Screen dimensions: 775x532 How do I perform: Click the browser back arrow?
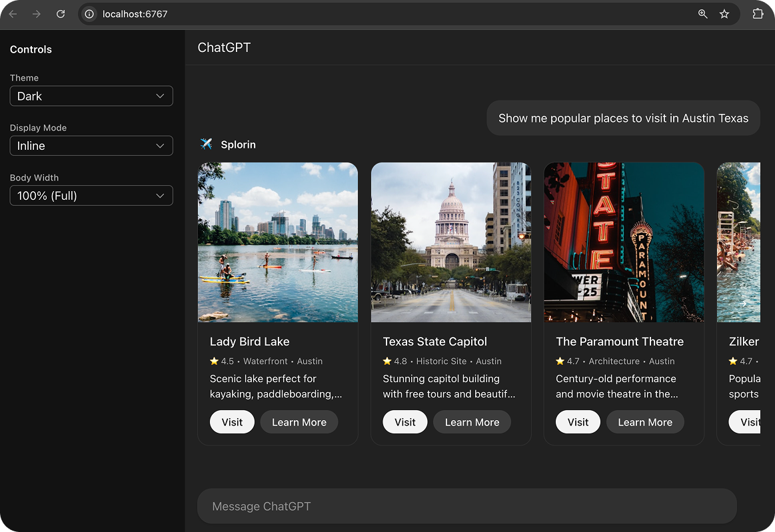[x=13, y=13]
